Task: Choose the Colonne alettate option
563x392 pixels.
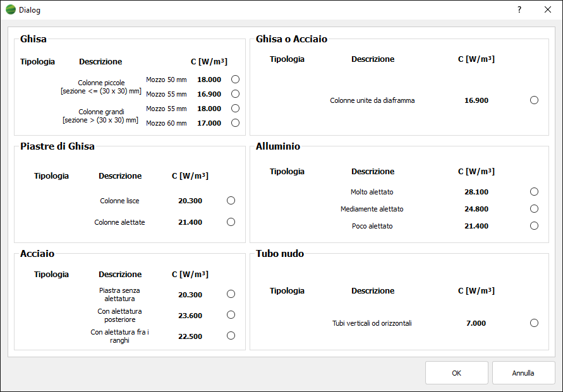Action: (231, 222)
